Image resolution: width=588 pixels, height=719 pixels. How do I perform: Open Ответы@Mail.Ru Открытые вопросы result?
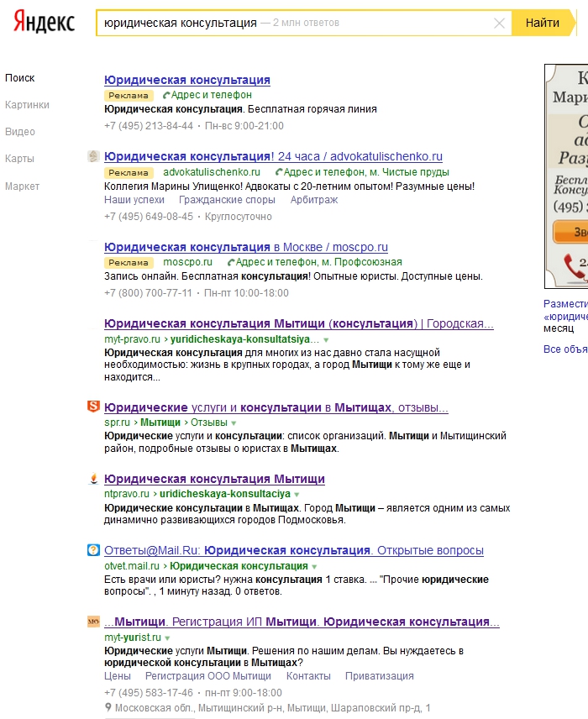(x=294, y=550)
